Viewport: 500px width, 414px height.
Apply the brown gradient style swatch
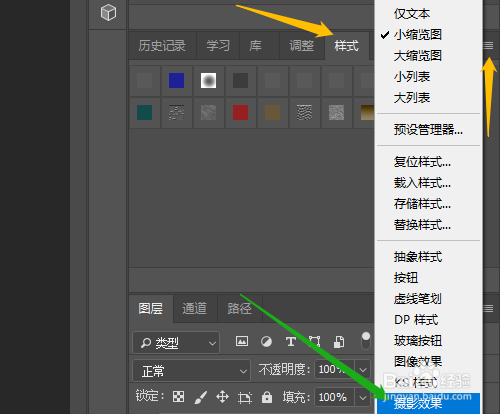[367, 112]
